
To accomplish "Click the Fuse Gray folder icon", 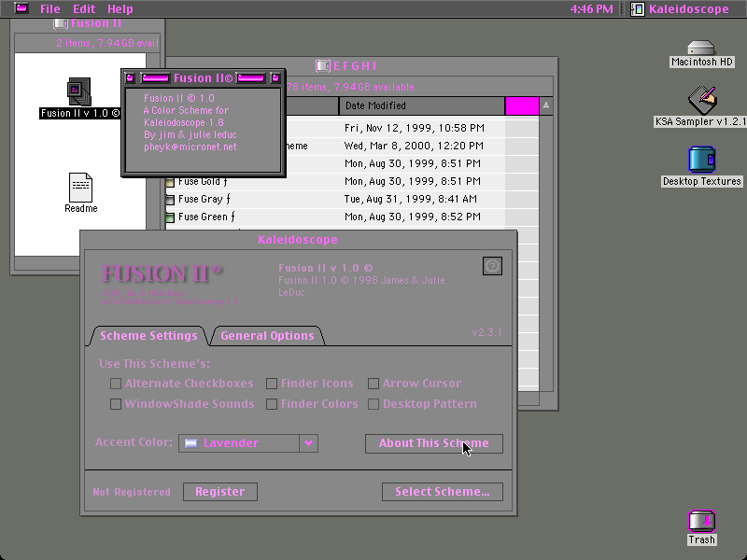I will click(170, 200).
